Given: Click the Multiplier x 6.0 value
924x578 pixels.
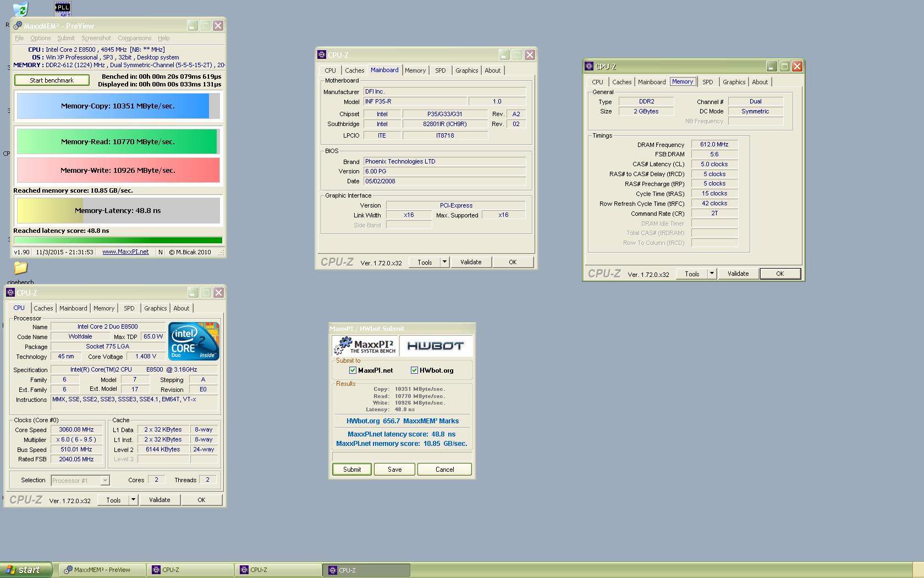Looking at the screenshot, I should (x=76, y=440).
